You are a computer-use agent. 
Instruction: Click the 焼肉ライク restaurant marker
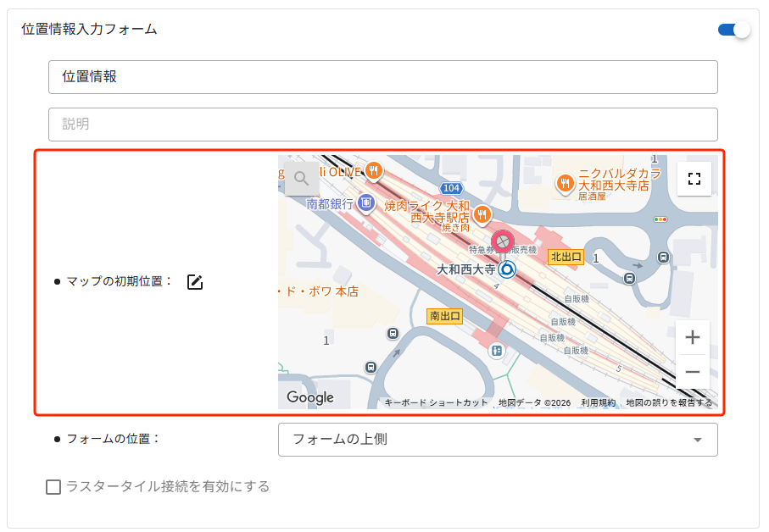point(482,214)
